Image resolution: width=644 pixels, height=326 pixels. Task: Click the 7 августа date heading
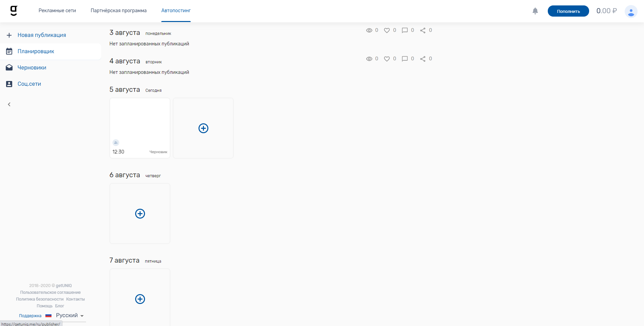(124, 260)
